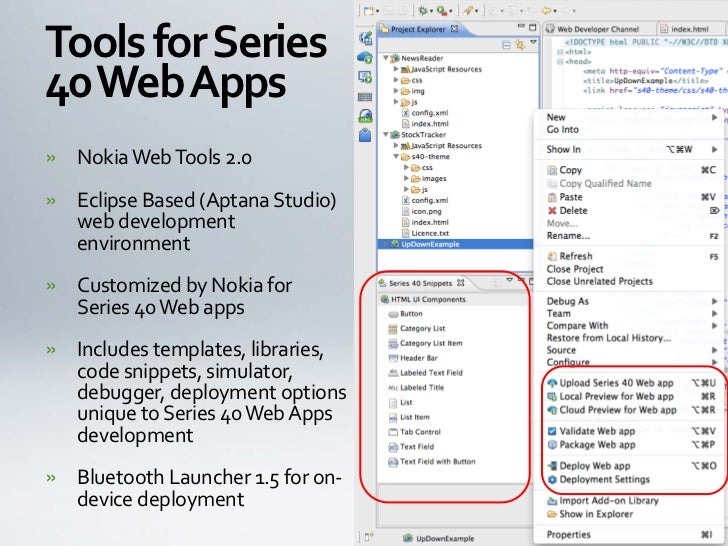Choose Package Web app

631,445
